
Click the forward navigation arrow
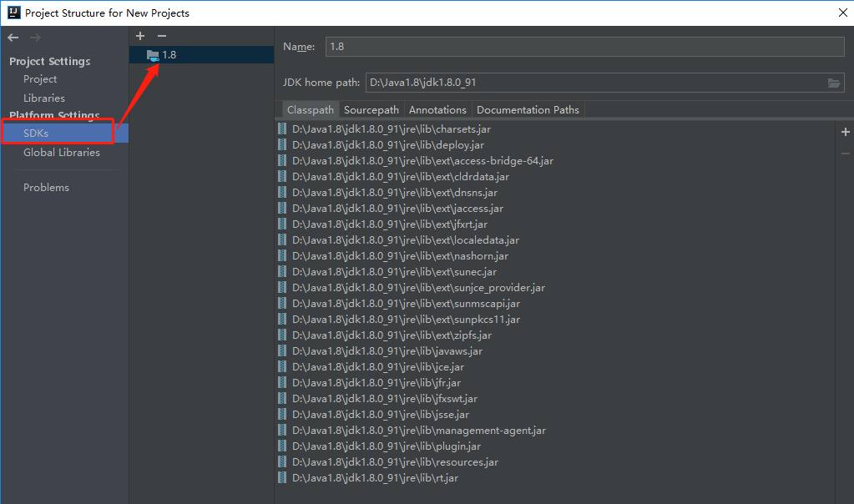(x=33, y=37)
